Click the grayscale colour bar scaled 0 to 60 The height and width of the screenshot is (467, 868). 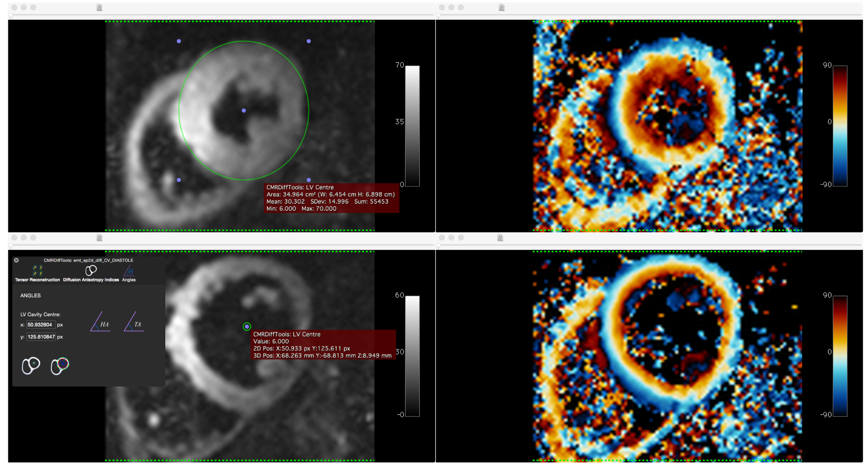412,356
